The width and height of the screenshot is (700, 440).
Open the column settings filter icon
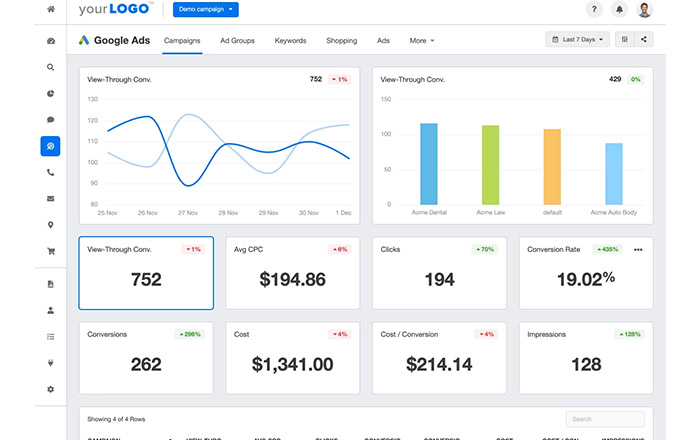(625, 39)
